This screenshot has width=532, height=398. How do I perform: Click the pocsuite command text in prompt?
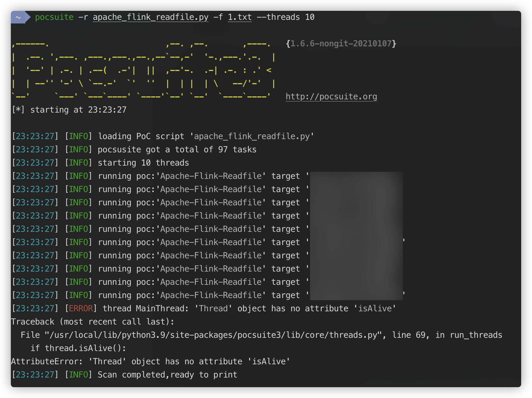[54, 17]
